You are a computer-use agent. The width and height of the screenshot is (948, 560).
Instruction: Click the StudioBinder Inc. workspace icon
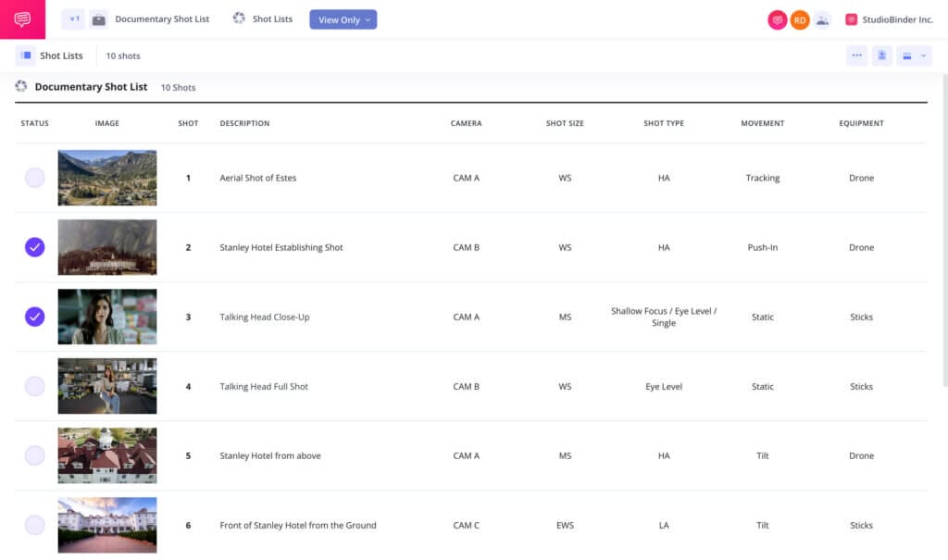coord(852,19)
